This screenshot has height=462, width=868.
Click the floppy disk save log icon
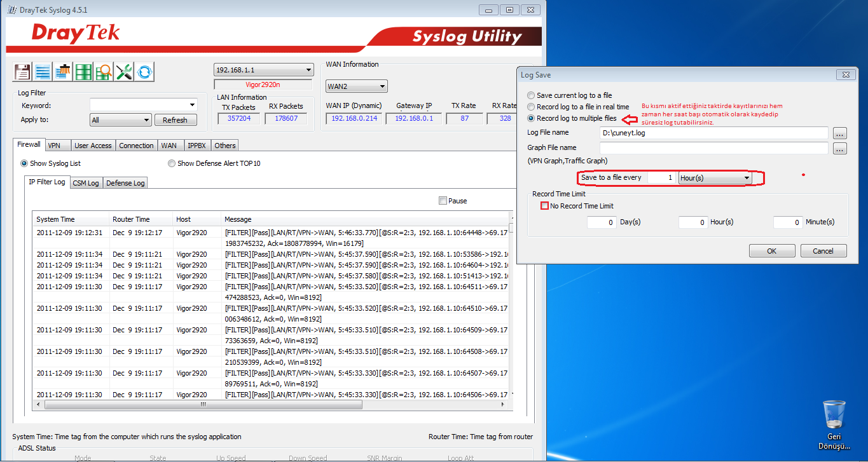(22, 72)
